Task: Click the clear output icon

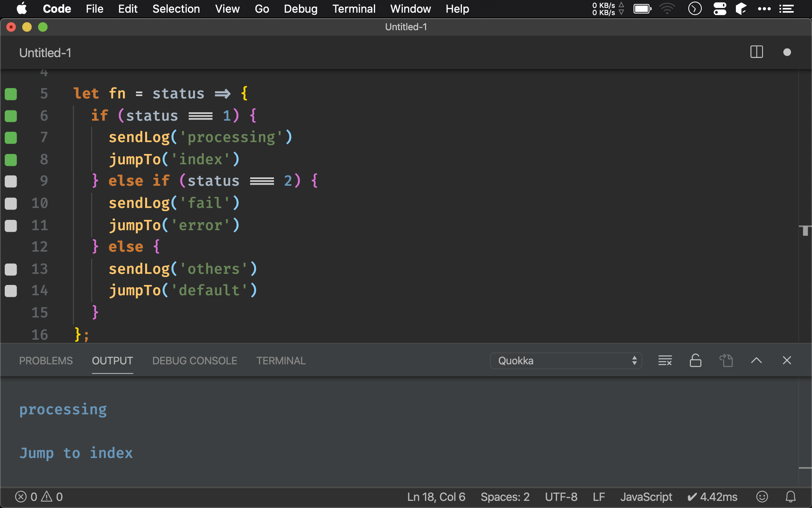Action: click(x=665, y=360)
